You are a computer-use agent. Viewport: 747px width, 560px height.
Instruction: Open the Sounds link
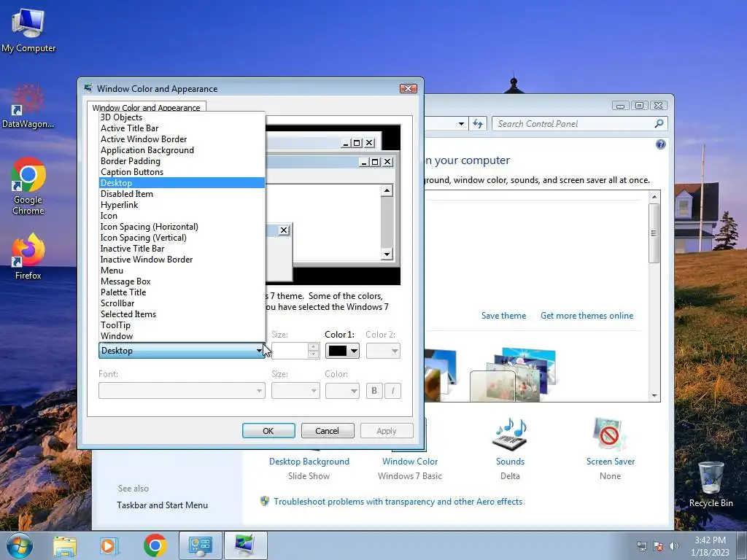pyautogui.click(x=510, y=461)
